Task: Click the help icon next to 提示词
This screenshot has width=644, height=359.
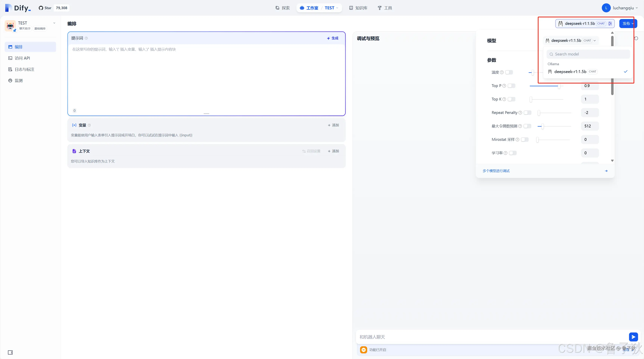Action: (86, 38)
